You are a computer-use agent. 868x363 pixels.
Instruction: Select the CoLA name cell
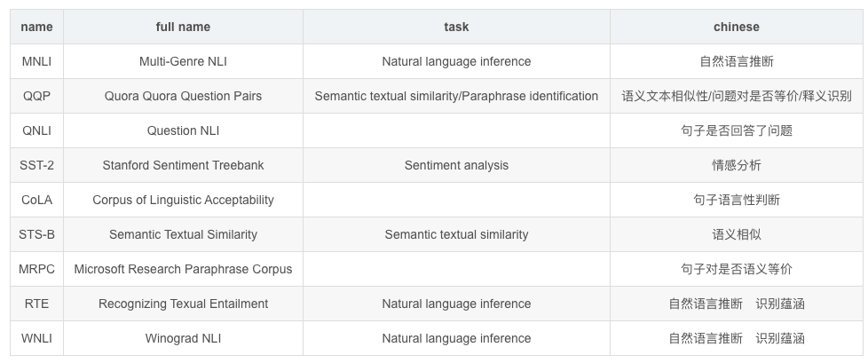pyautogui.click(x=36, y=200)
